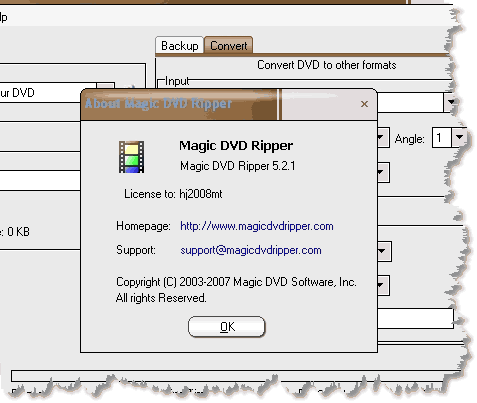Open the magicdvdripper.com homepage link
This screenshot has height=403, width=477.
pos(257,226)
